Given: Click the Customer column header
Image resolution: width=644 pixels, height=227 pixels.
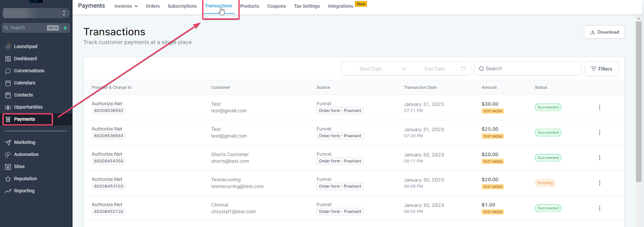Looking at the screenshot, I should click(221, 87).
